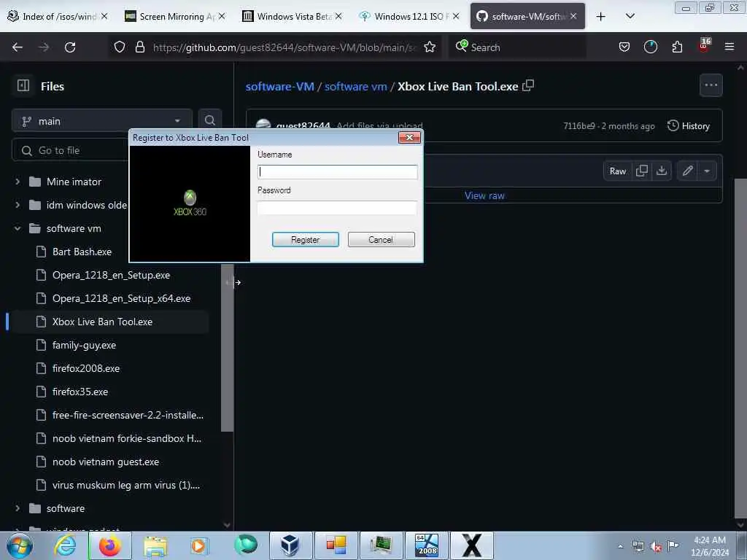747x560 pixels.
Task: Click the browser Back arrow
Action: click(18, 47)
